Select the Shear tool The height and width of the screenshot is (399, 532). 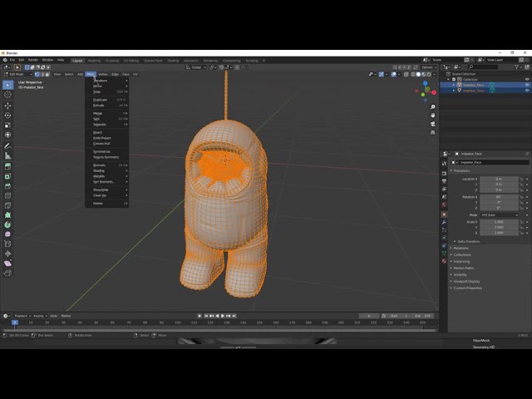pos(7,264)
